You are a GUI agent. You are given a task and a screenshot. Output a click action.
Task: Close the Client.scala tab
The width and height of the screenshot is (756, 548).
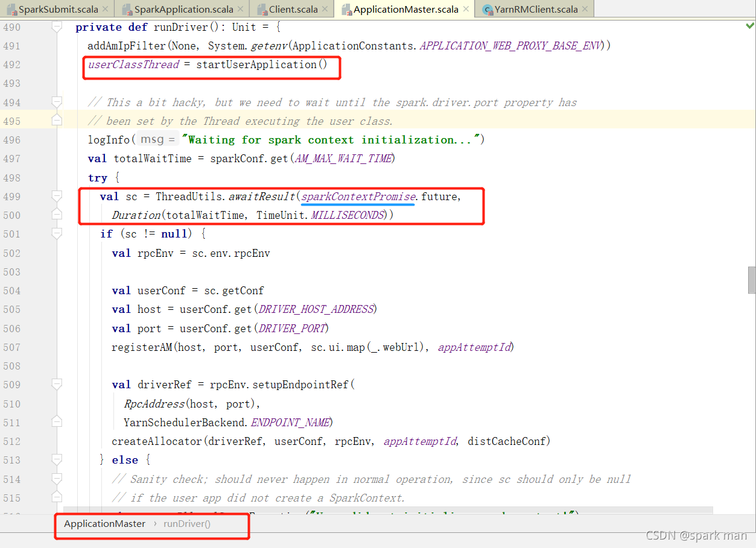pos(326,10)
